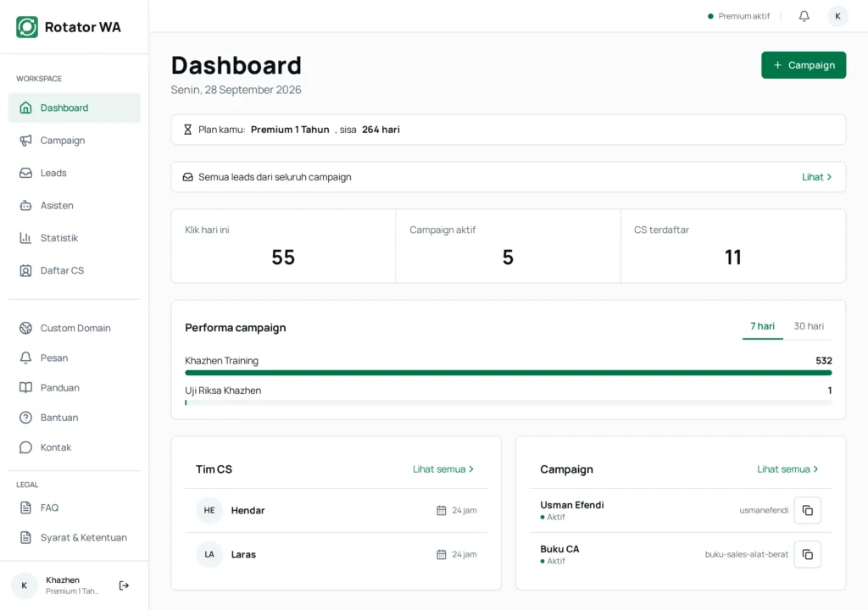Image resolution: width=868 pixels, height=610 pixels.
Task: Click the 264 hari remaining text
Action: coord(381,130)
